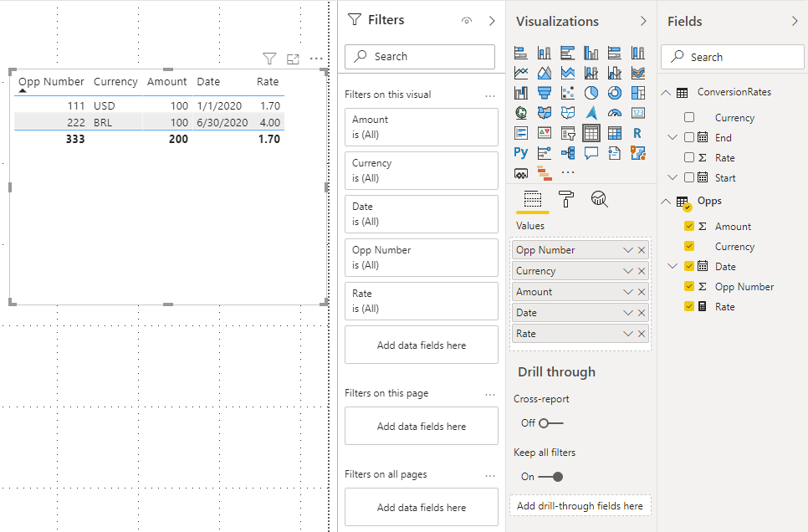
Task: Select the Donut chart visual
Action: click(614, 93)
